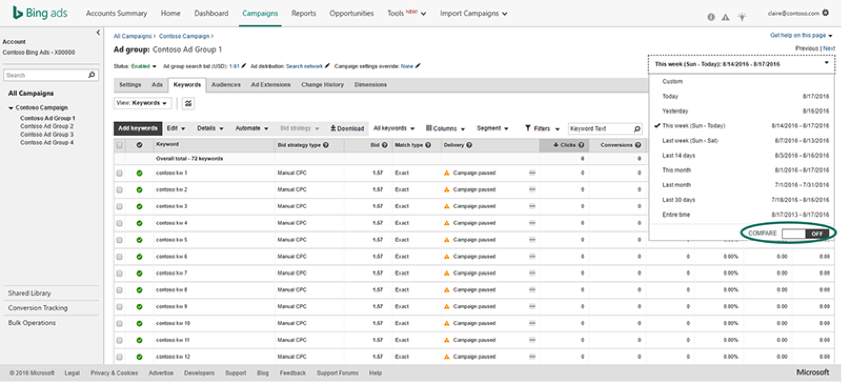Click the Download button

point(347,128)
